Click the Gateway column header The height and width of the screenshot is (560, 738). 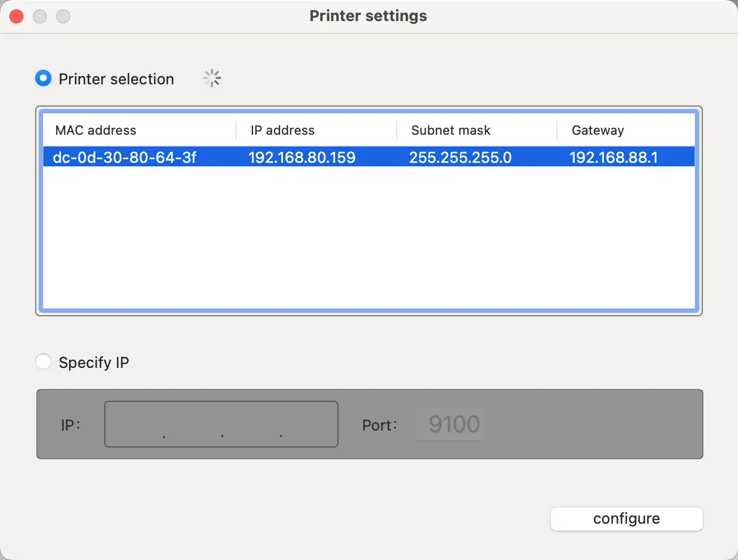coord(597,130)
